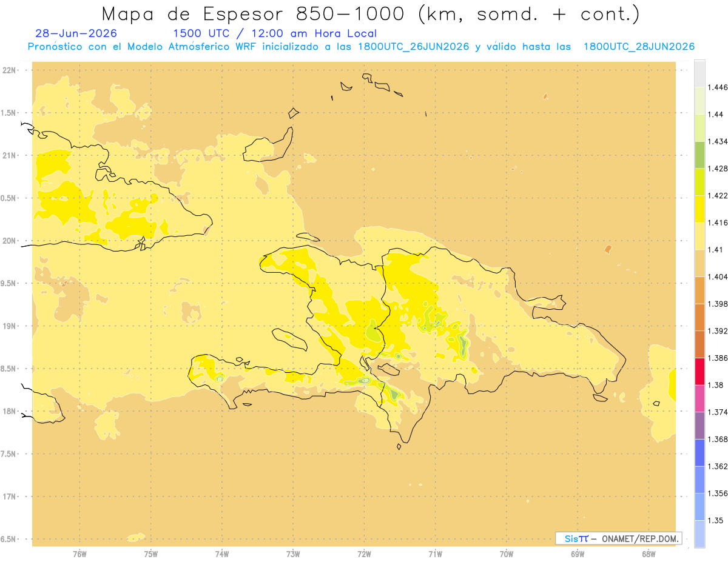
Task: Click the legend value '1.35'
Action: 716,520
